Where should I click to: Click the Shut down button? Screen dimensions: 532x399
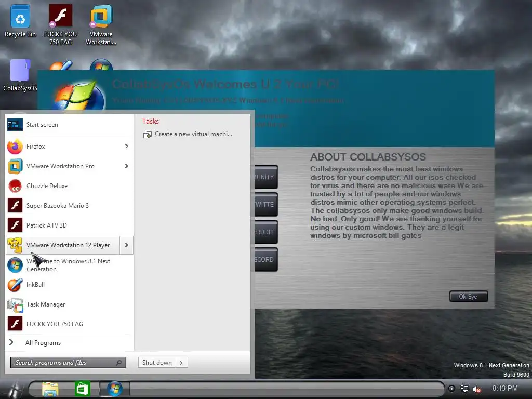[x=157, y=363]
